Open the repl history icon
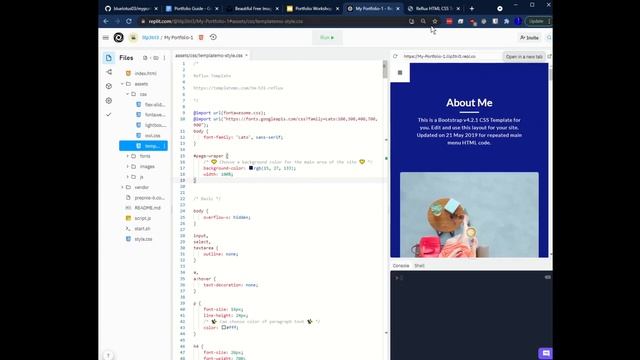The height and width of the screenshot is (360, 640). pos(213,37)
